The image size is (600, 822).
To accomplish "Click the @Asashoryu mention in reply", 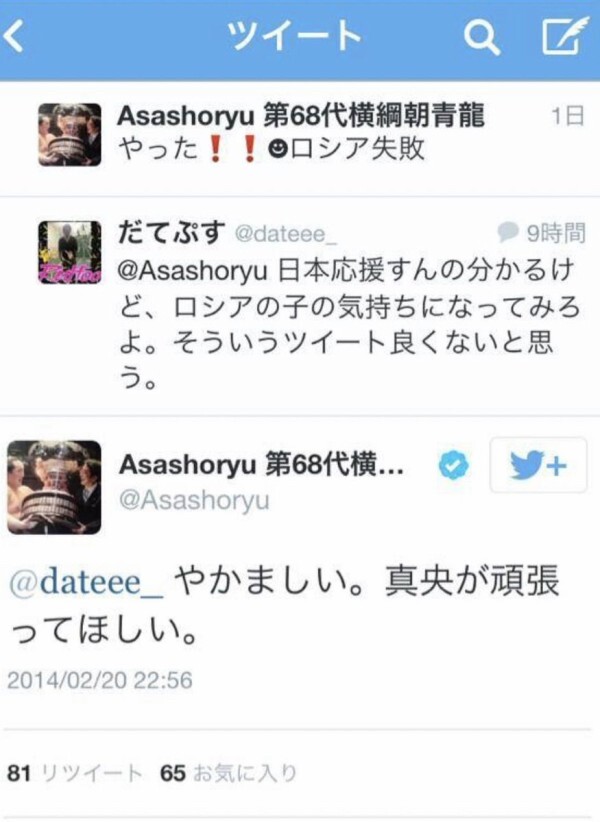I will point(193,271).
